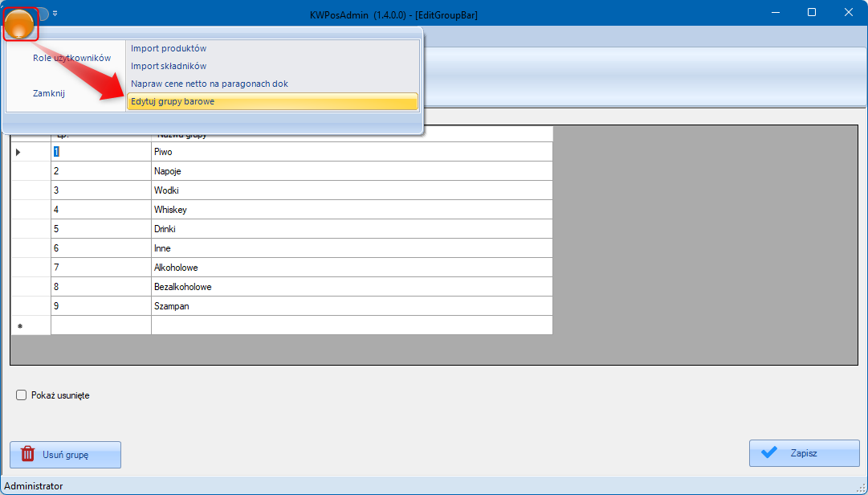Image resolution: width=868 pixels, height=495 pixels.
Task: Choose 'Import składników' from the menu
Action: click(x=169, y=66)
